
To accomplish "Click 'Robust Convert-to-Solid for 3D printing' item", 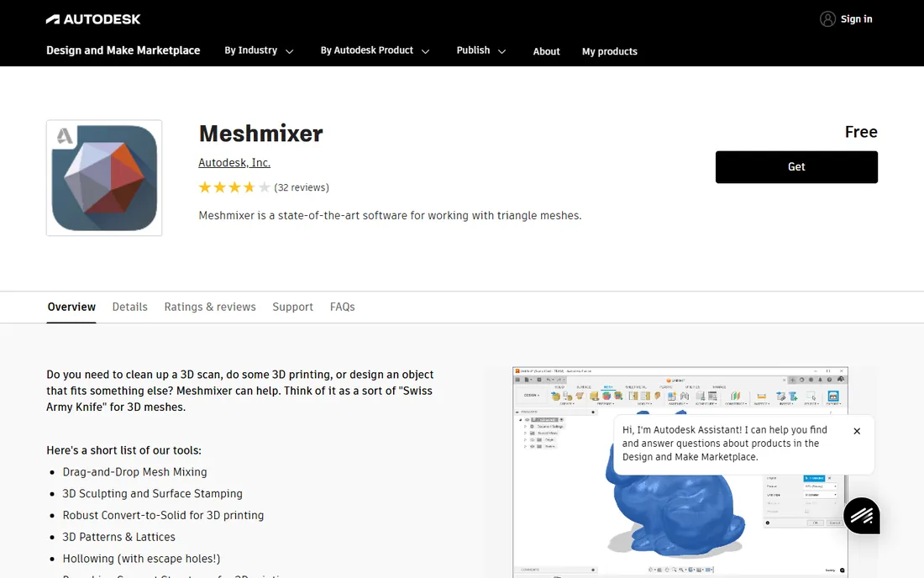I will coord(163,516).
